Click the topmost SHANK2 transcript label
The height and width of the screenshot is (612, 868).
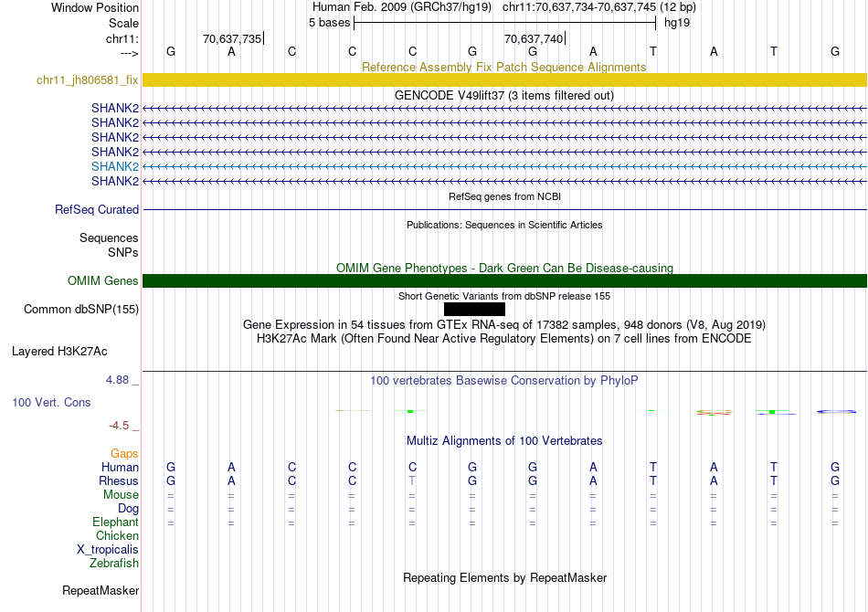[x=115, y=108]
